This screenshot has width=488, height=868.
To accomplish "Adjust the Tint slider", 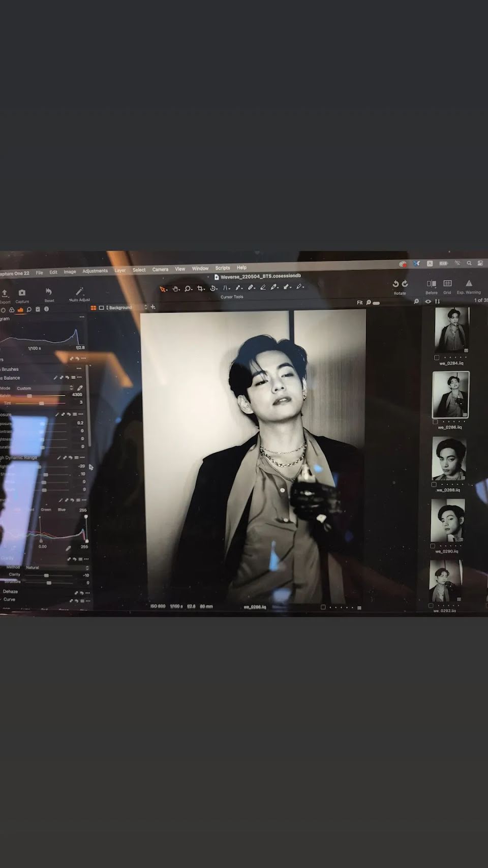I will [41, 403].
